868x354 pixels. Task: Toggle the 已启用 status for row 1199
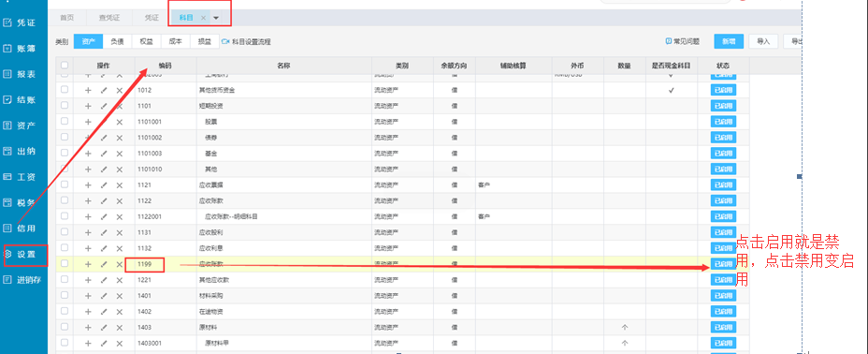point(723,264)
